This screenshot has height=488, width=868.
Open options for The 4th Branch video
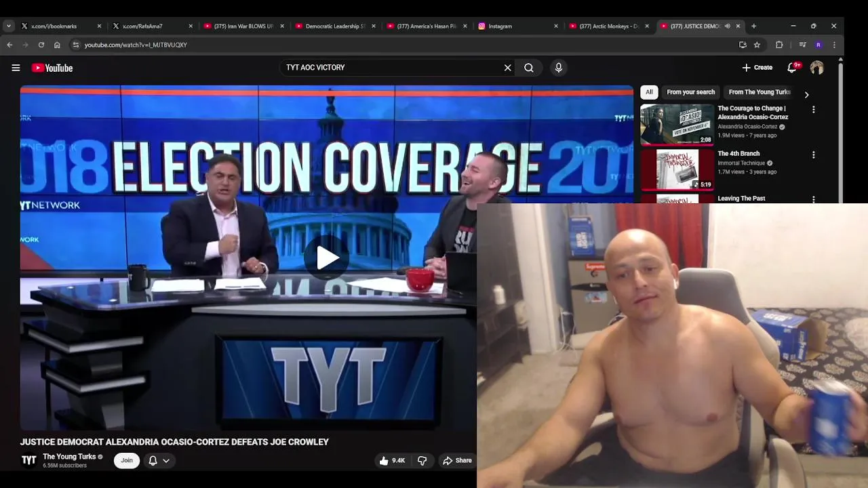tap(814, 155)
